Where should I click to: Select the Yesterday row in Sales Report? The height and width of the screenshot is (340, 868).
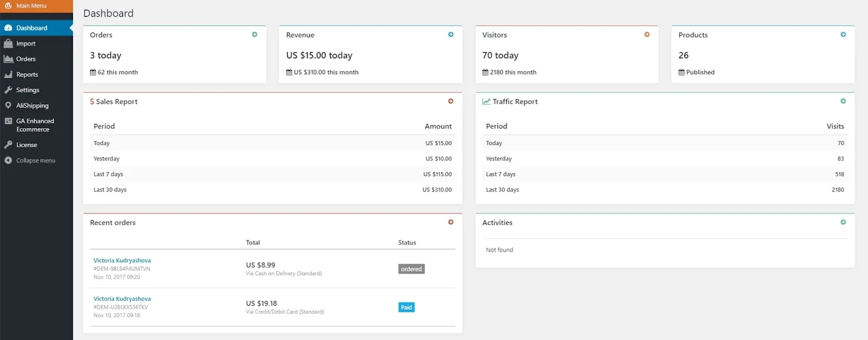point(272,159)
